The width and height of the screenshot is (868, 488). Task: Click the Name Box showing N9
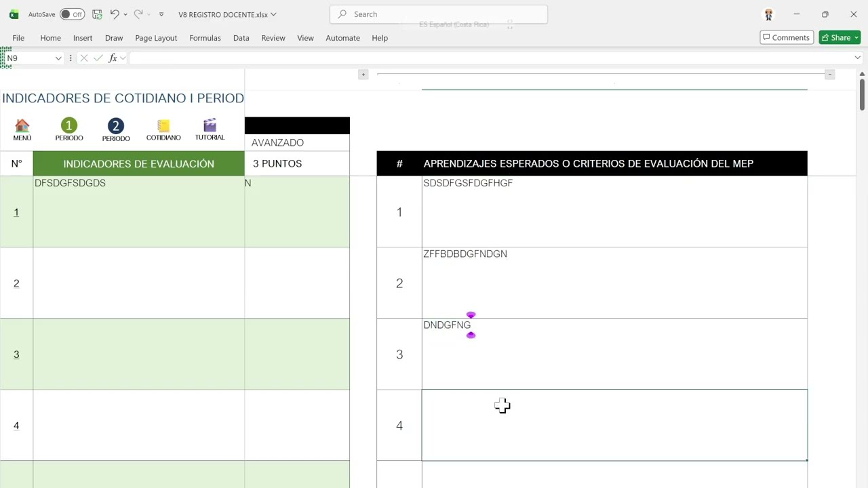click(27, 58)
